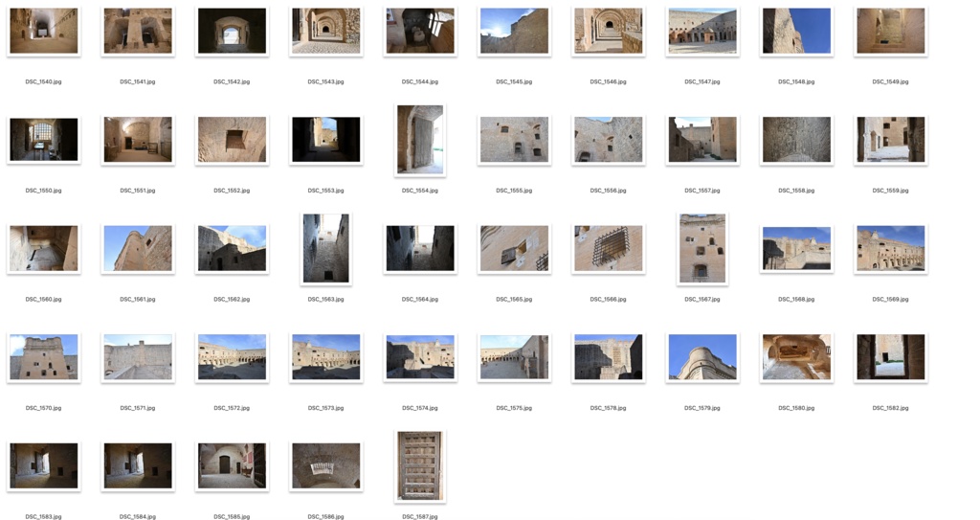Select the DSC_1585.jpg thumbnail

click(x=232, y=466)
